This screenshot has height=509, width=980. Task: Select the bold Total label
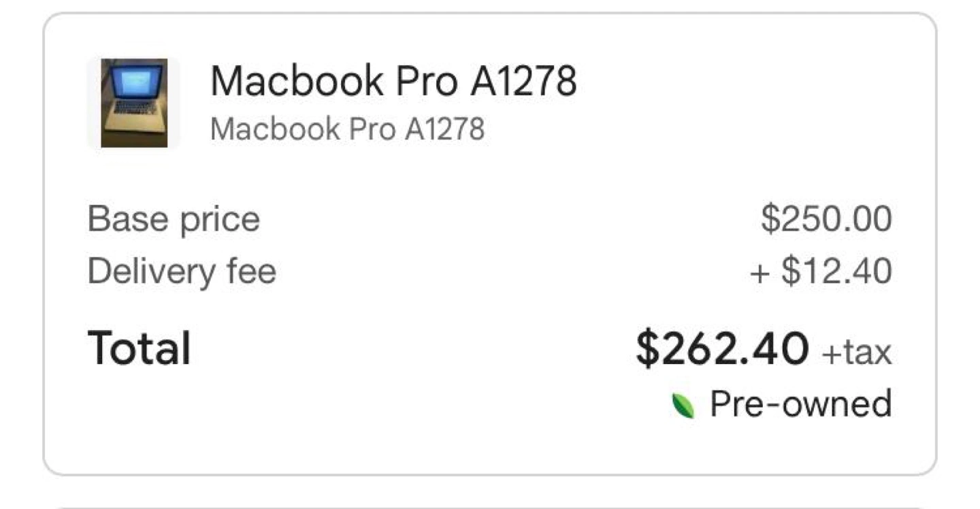tap(140, 348)
